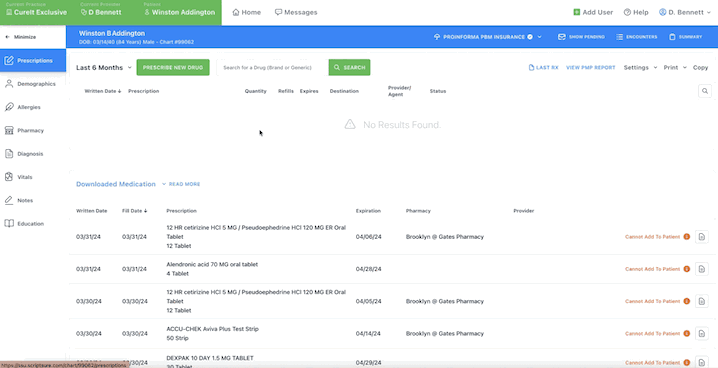Open the Prescriptions sidebar section
Image resolution: width=718 pixels, height=368 pixels.
[x=33, y=60]
